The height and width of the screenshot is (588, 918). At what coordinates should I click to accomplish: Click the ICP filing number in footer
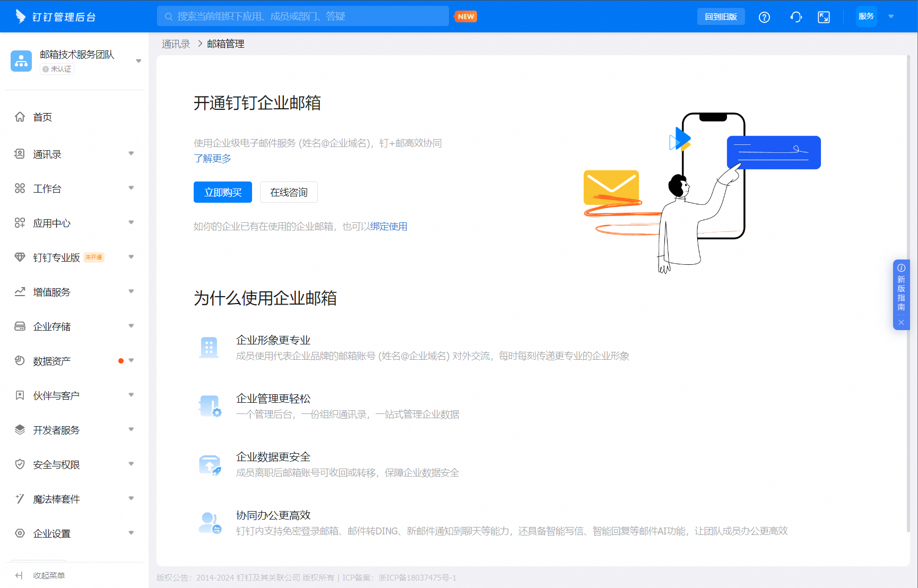click(418, 578)
